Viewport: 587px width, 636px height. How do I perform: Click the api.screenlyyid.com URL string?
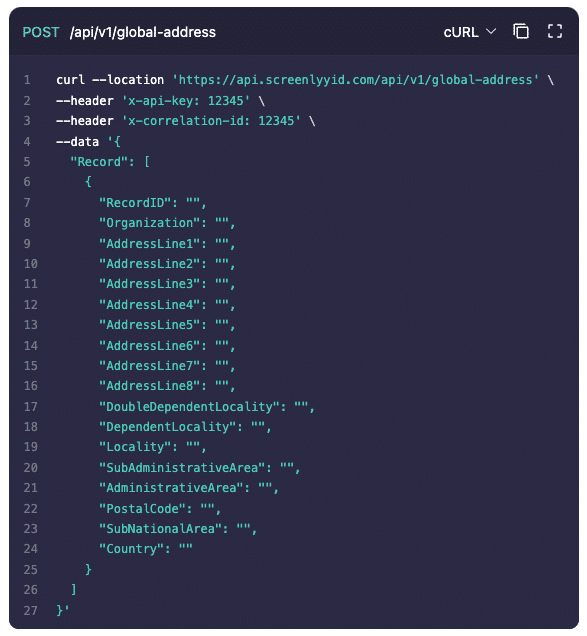point(355,80)
